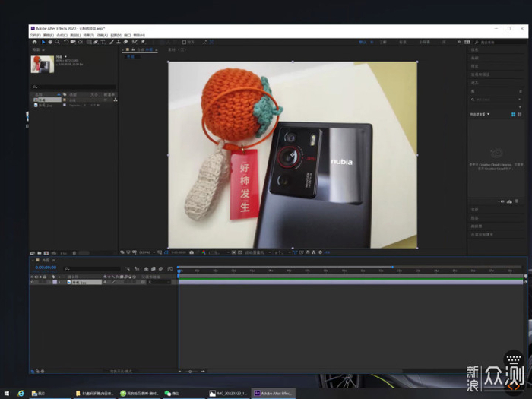
Task: Open the File menu
Action: pyautogui.click(x=35, y=35)
